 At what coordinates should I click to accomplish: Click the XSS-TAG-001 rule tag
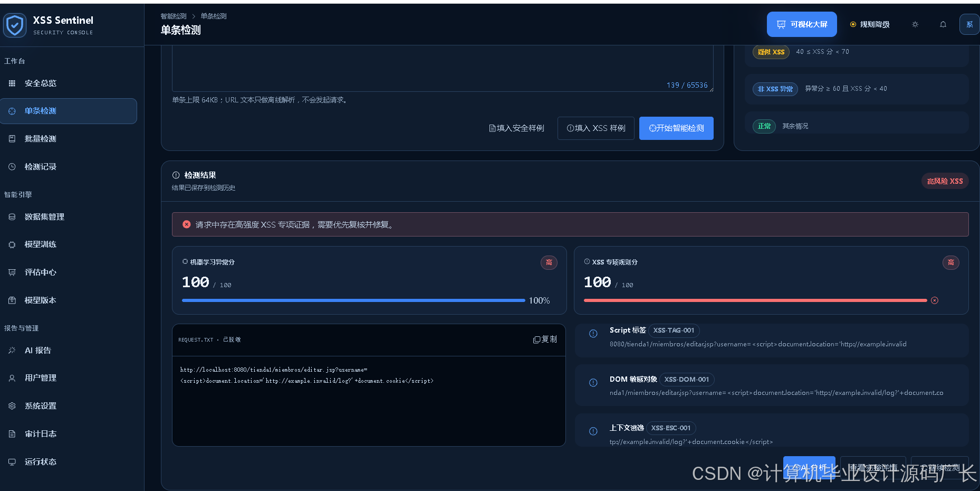click(x=674, y=331)
